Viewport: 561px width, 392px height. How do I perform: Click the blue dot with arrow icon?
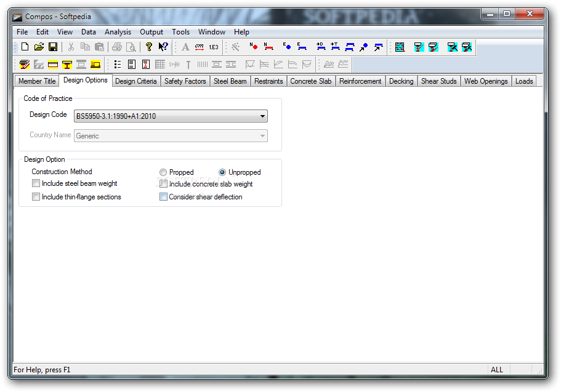(364, 47)
